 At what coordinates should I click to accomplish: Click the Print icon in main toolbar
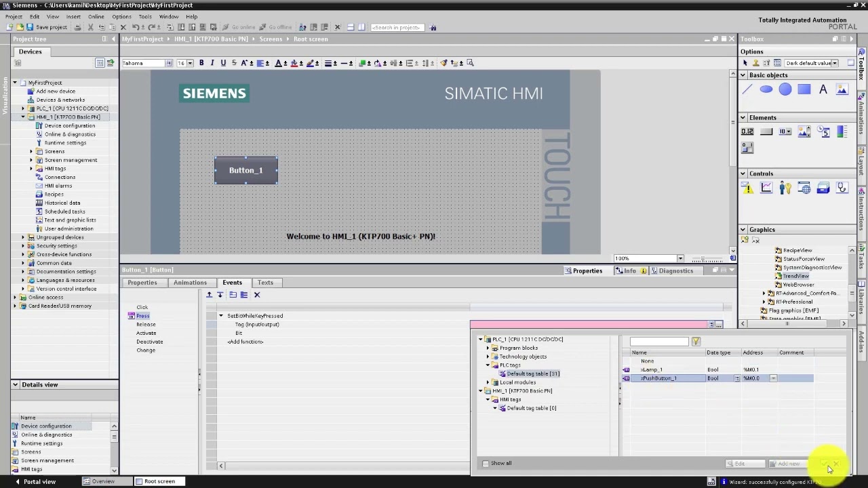tap(78, 27)
